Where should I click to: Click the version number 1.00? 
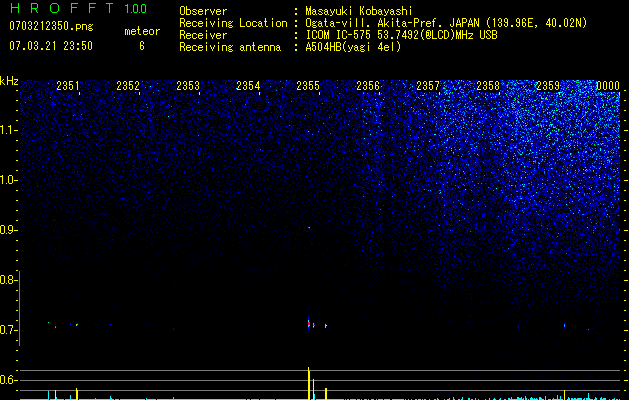[x=136, y=9]
